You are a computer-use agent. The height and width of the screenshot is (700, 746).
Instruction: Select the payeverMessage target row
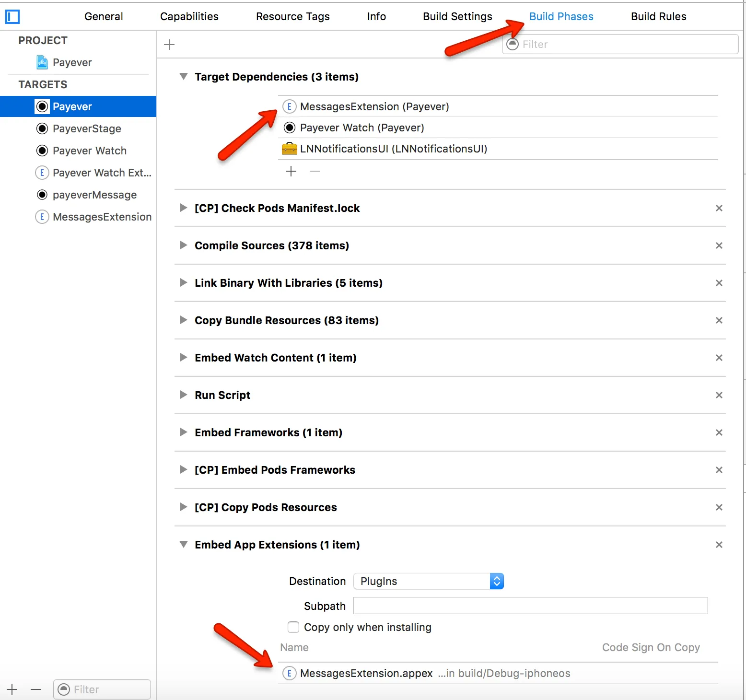pos(78,195)
